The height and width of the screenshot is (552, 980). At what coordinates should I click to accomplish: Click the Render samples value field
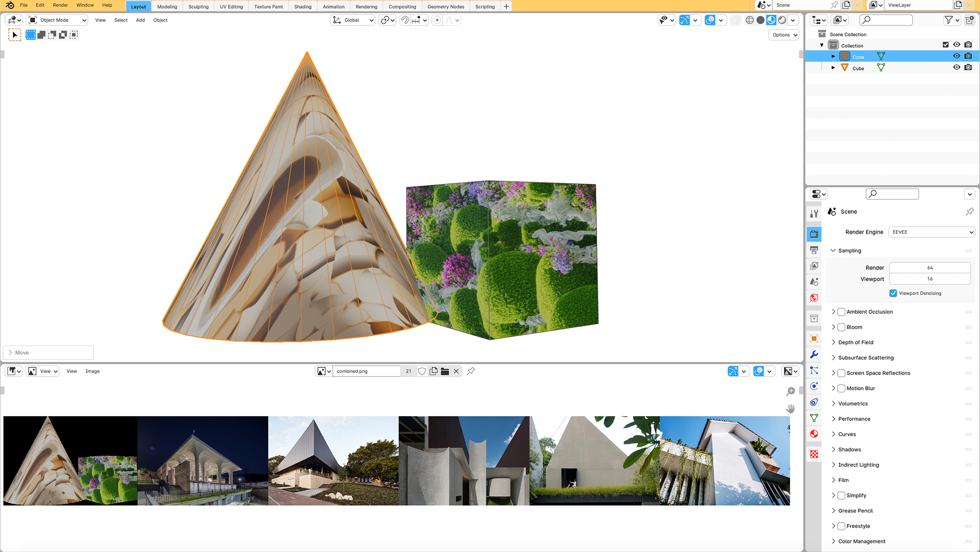pos(929,268)
